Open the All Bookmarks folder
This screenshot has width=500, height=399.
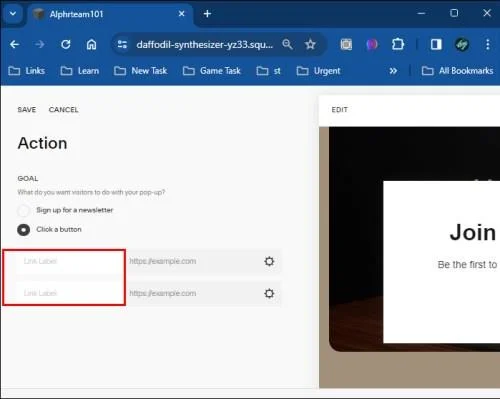457,71
